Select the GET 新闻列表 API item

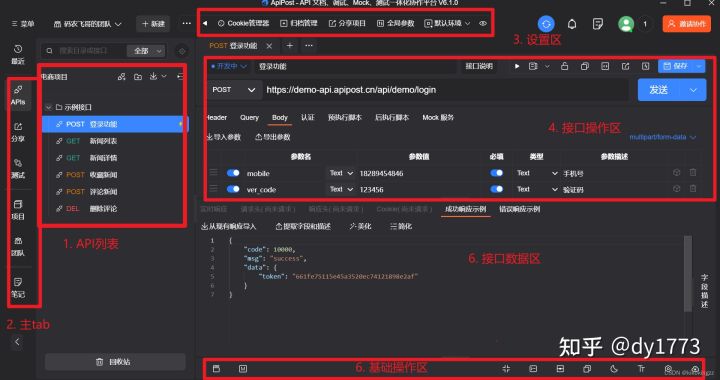(x=115, y=141)
